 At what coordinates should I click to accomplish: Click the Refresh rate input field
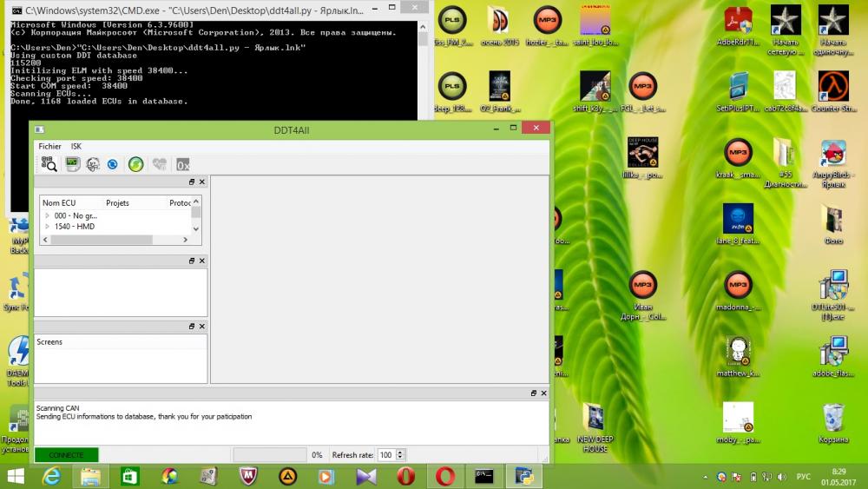386,454
